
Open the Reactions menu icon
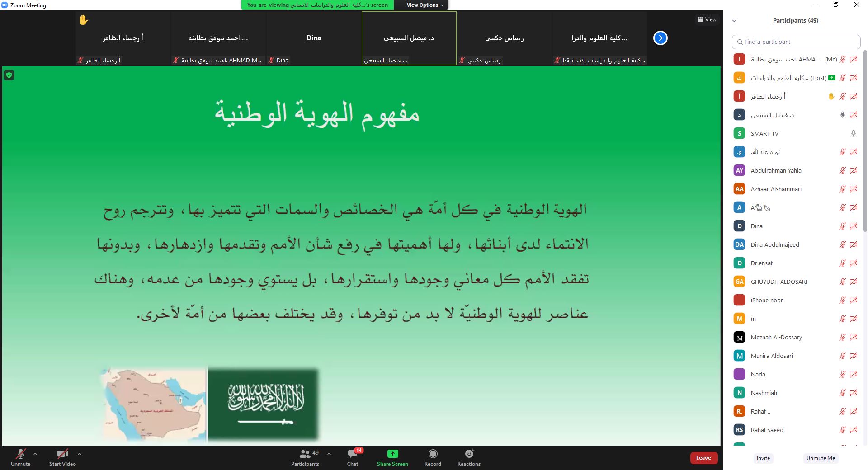point(469,454)
